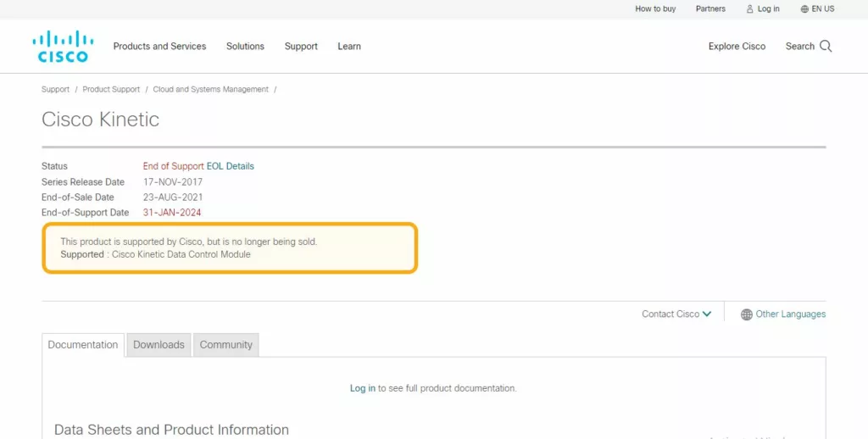Image resolution: width=868 pixels, height=439 pixels.
Task: Click the 31-JAN-2024 end-of-support date
Action: pyautogui.click(x=172, y=213)
